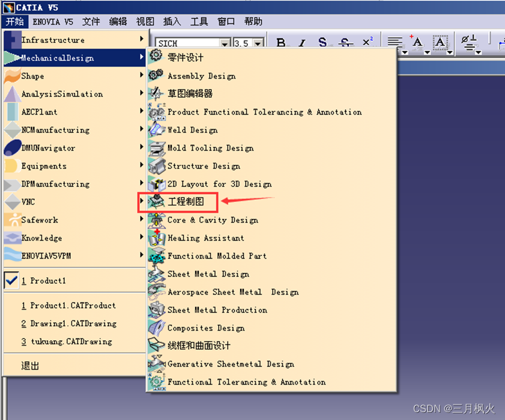The image size is (505, 420).
Task: Click the 3.5 font size field
Action: (243, 43)
